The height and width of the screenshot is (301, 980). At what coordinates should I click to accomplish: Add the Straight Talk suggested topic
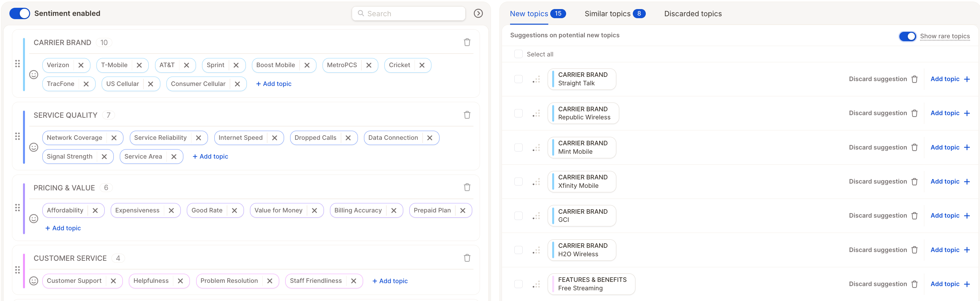(950, 79)
